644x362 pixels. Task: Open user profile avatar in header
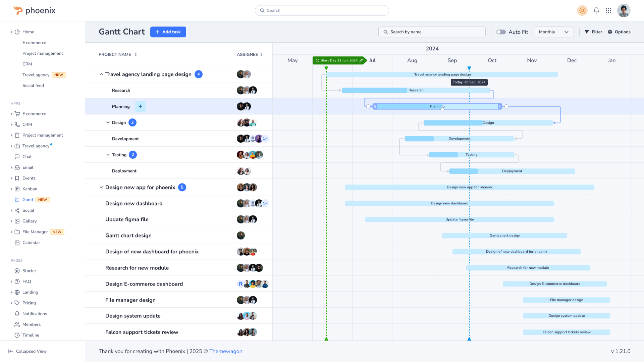624,10
